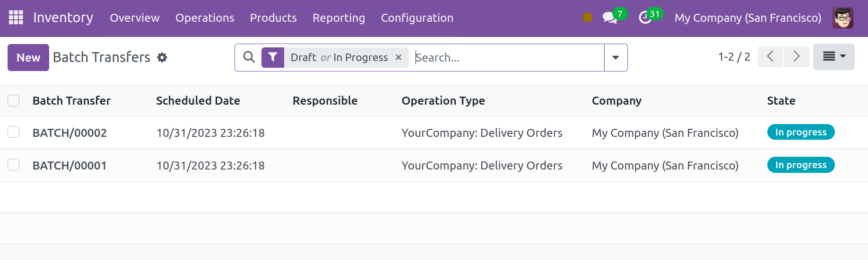
Task: Click the search magnifying glass icon
Action: point(249,57)
